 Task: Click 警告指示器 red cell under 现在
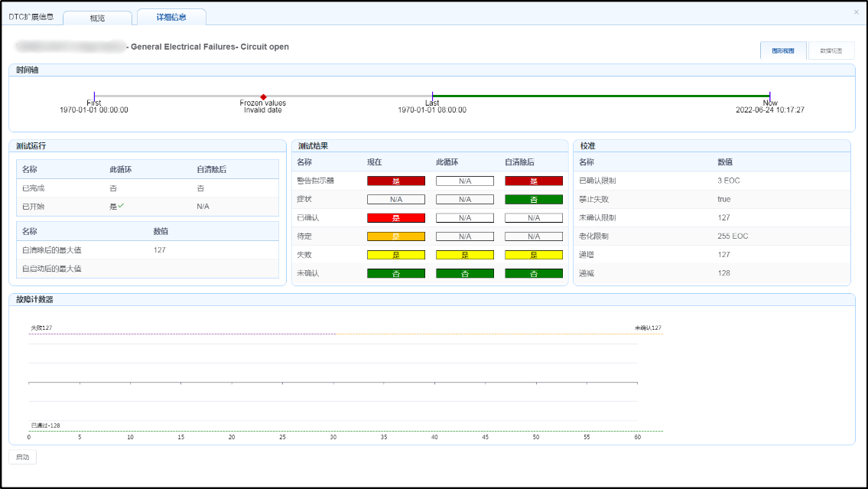tap(396, 181)
